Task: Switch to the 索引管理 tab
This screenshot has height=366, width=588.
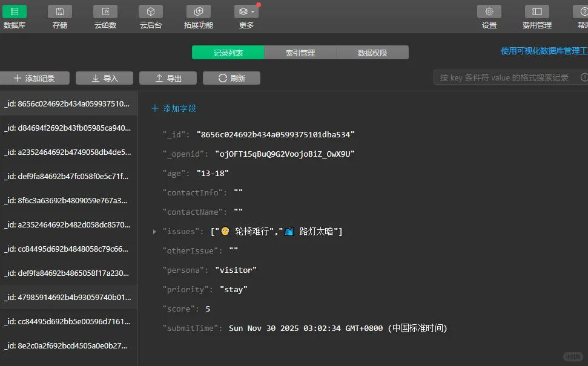Action: pos(300,53)
